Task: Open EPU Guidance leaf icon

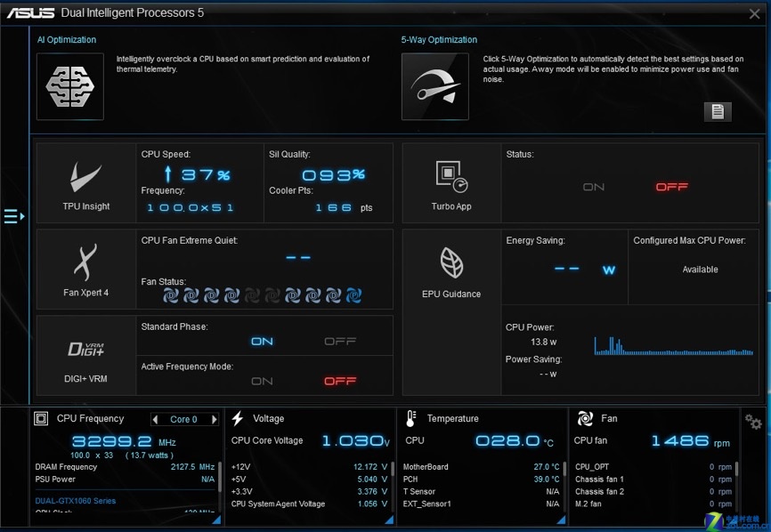Action: 451,262
